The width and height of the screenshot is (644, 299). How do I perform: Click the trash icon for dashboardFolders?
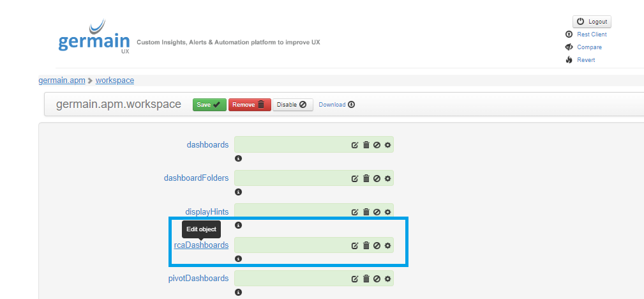366,178
